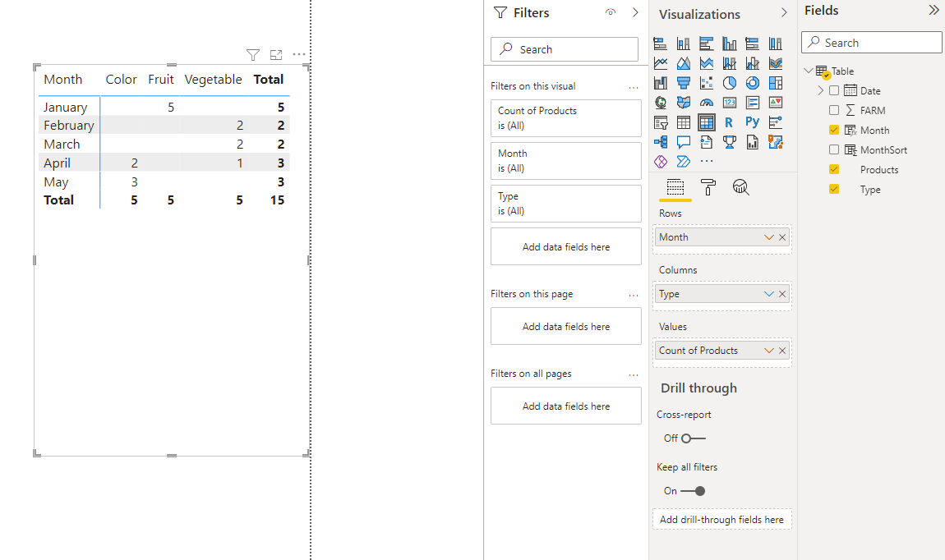The width and height of the screenshot is (945, 560).
Task: Select the Donut chart visual
Action: coord(752,83)
